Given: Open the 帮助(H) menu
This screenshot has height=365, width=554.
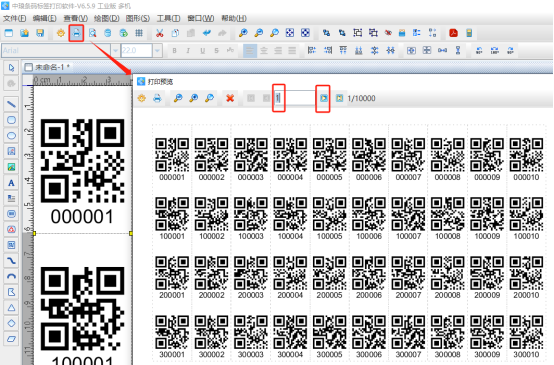Looking at the screenshot, I should tap(234, 18).
